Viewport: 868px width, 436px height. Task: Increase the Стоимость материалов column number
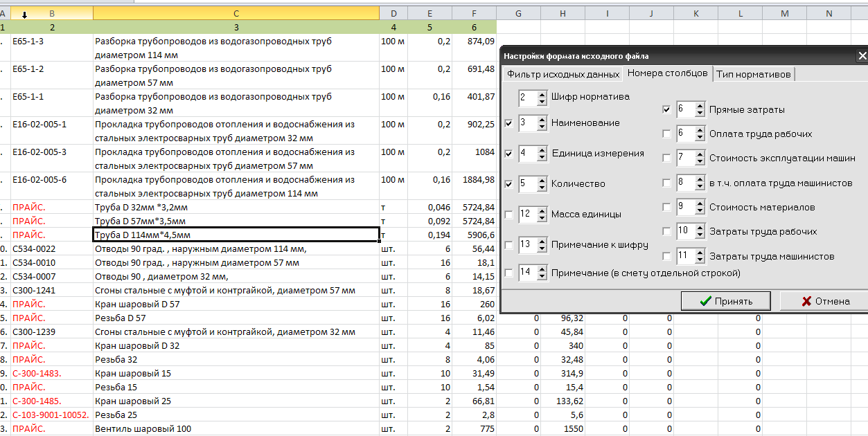tap(700, 203)
